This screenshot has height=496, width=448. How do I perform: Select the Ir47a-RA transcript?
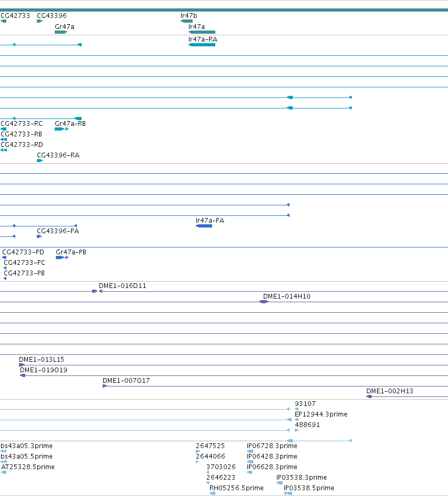[202, 45]
